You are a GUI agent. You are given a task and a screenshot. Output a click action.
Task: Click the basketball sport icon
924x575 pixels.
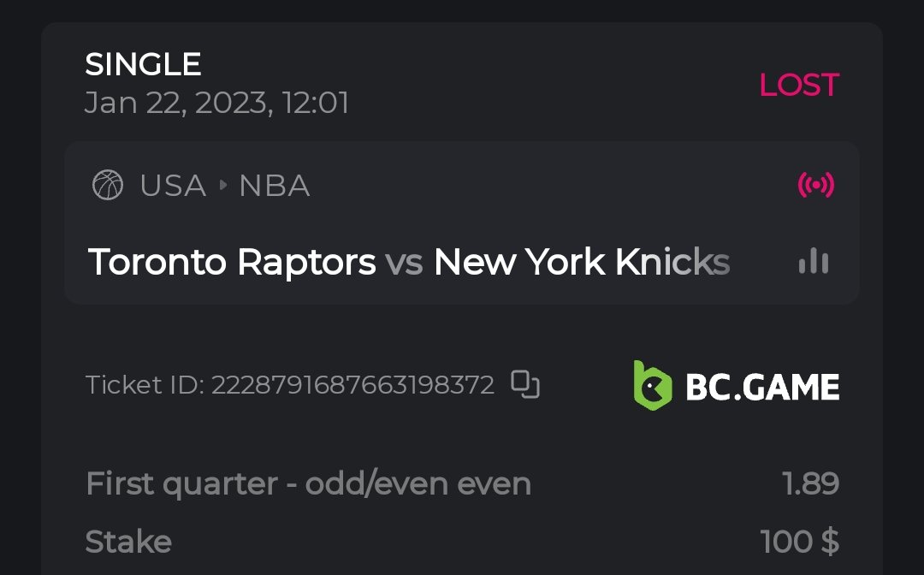108,185
